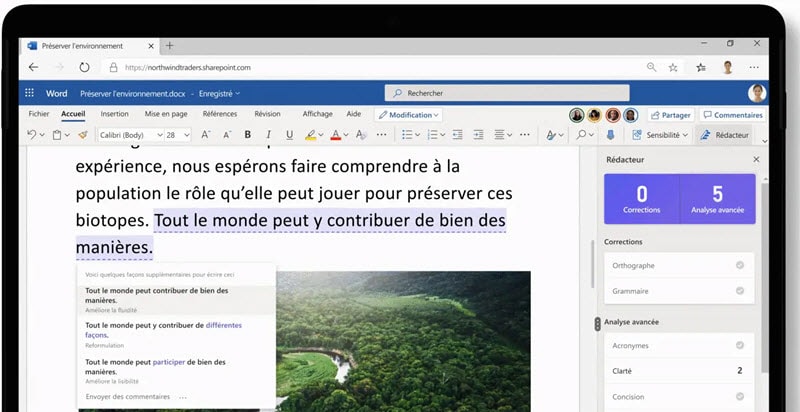
Task: Increase paragraph indent
Action: (478, 135)
